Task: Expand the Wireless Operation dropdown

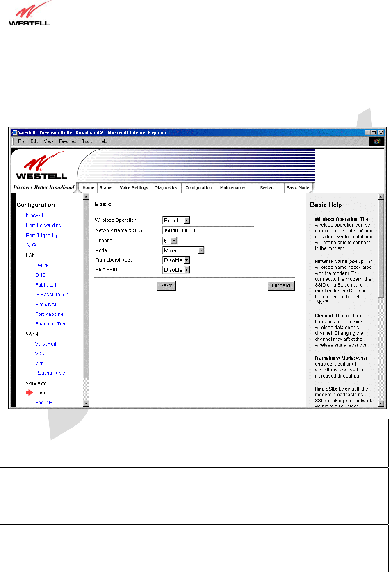Action: (x=187, y=221)
